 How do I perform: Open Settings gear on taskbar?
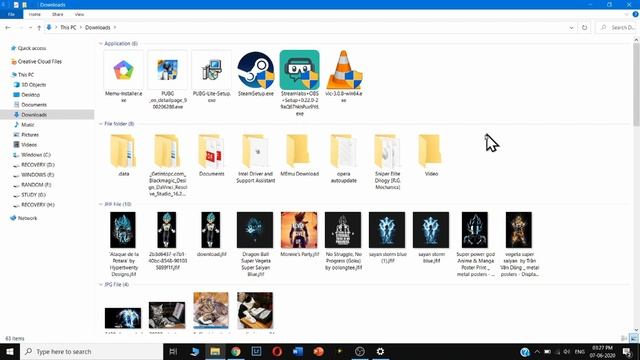[x=380, y=351]
